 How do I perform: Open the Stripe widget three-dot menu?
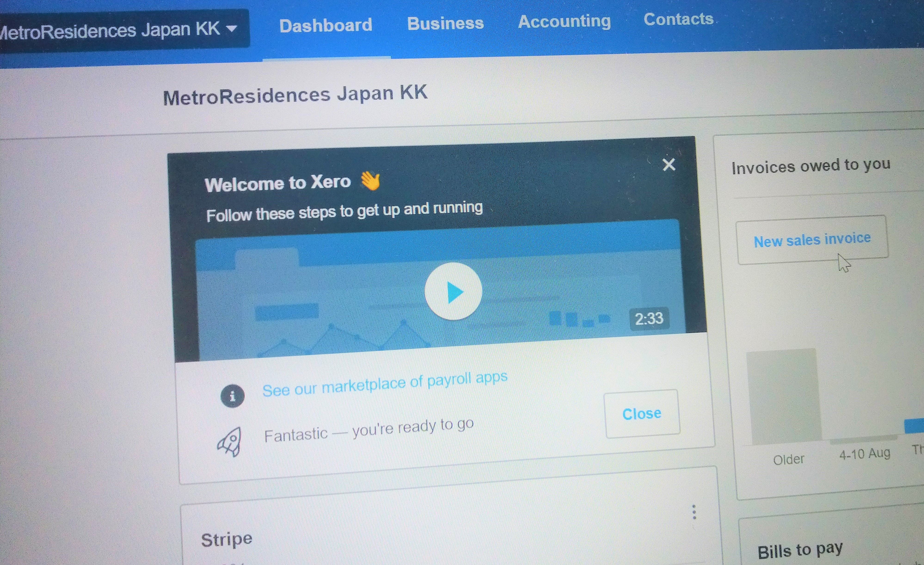[x=694, y=512]
